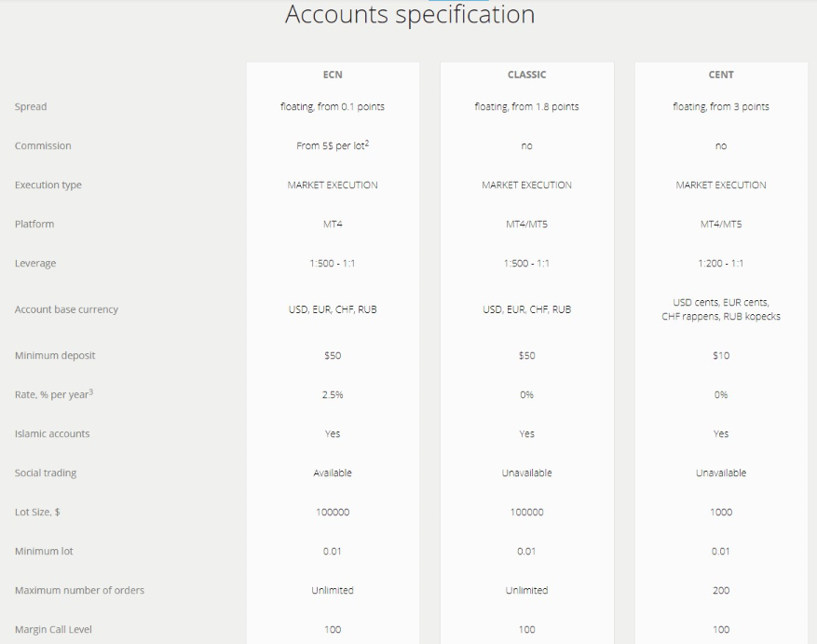Click ECN spread 'from 0.1 points'
The image size is (817, 644).
(350, 107)
